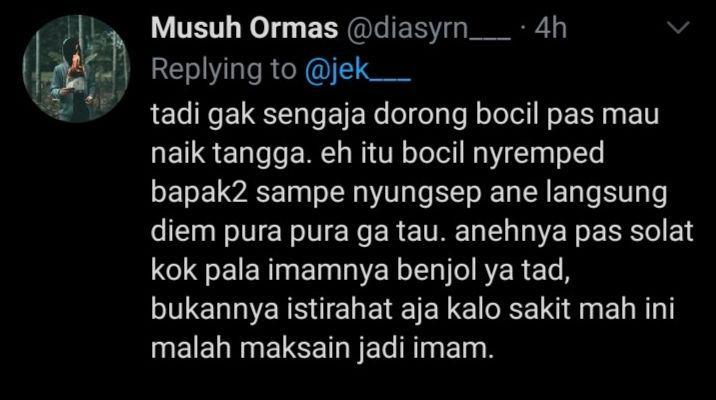Click the 'Replying to' label

pyautogui.click(x=224, y=70)
